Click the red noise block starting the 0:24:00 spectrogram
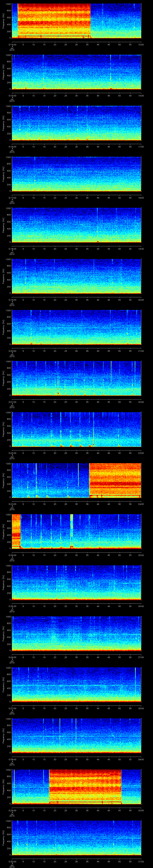 [16, 531]
